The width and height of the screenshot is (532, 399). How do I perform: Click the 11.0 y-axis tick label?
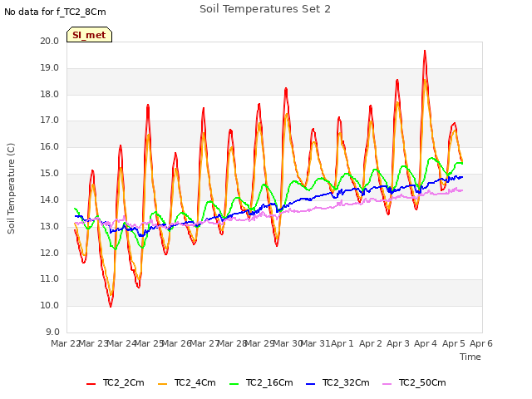pyautogui.click(x=50, y=279)
